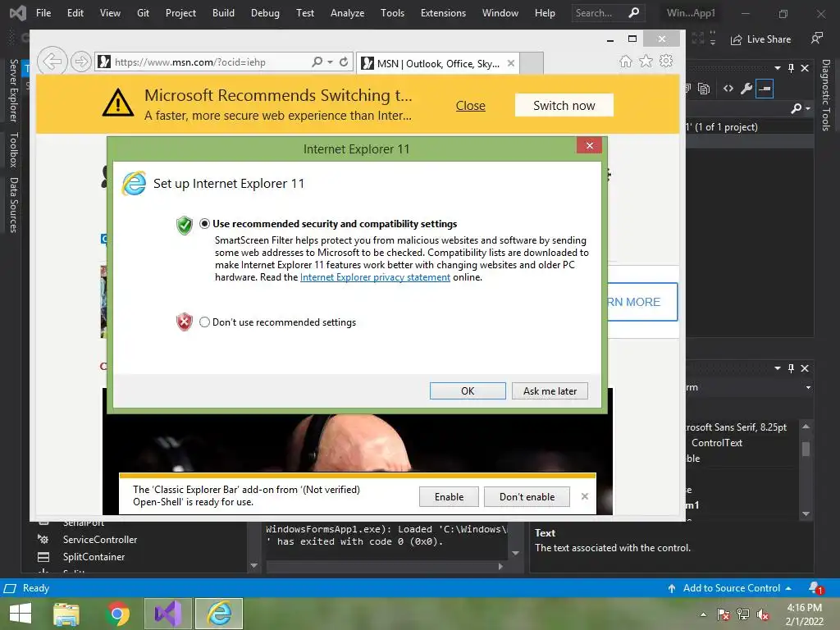Toggle Preview Selected Items in Solution Explorer

click(765, 89)
